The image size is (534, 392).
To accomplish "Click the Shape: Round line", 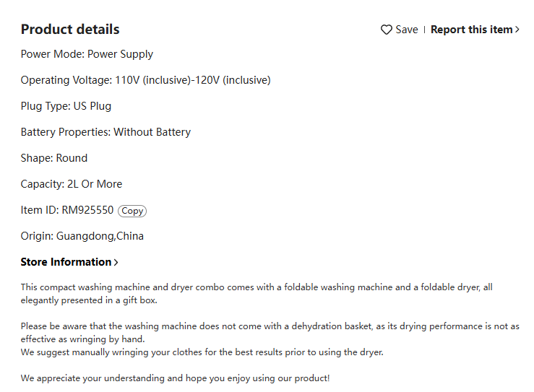I will (x=54, y=158).
